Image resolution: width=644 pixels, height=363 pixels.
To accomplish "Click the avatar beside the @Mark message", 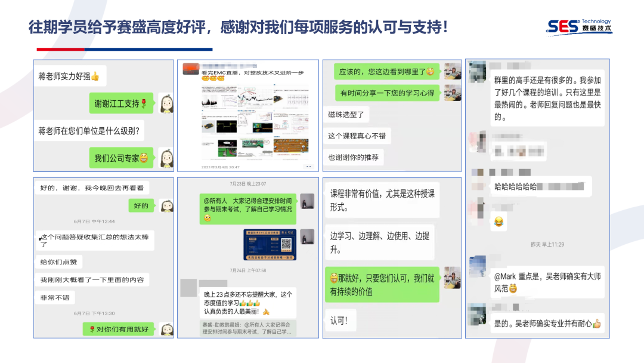I will point(477,267).
